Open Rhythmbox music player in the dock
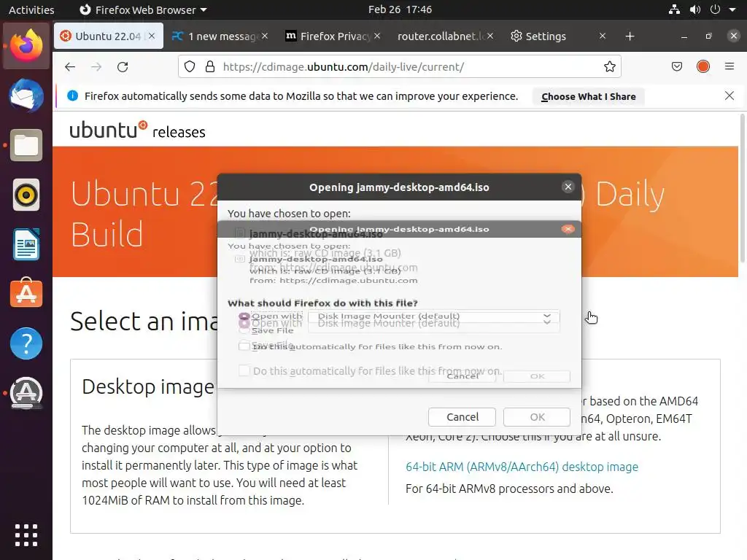Image resolution: width=747 pixels, height=560 pixels. click(x=26, y=195)
